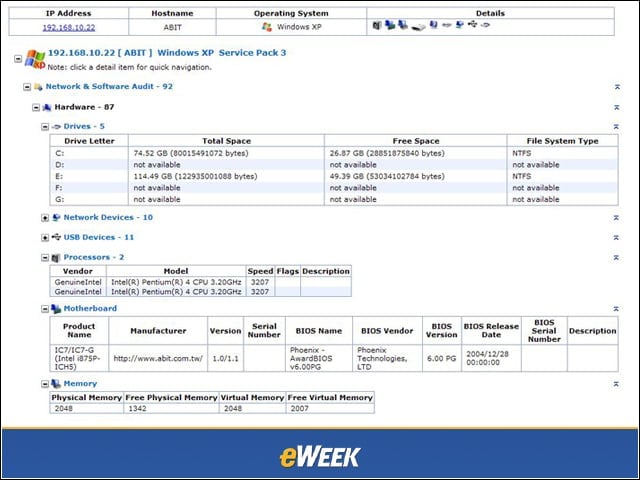This screenshot has height=480, width=640.
Task: Expand the USB Devices - 11 section
Action: click(45, 238)
